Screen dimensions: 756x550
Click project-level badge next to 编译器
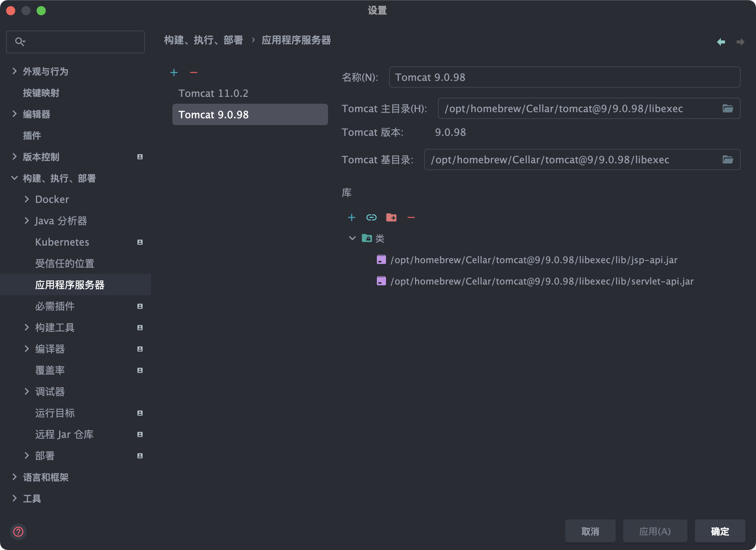click(x=140, y=349)
